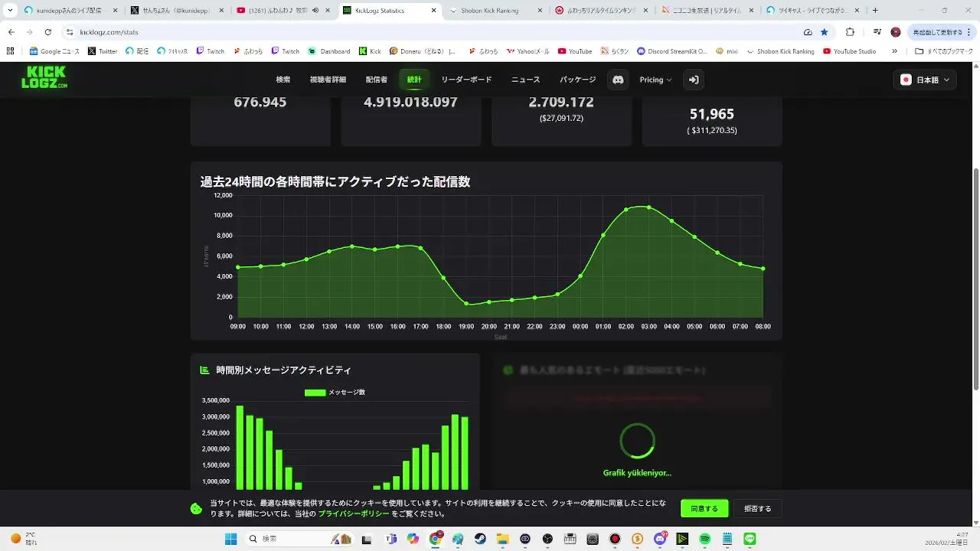The image size is (980, 551).
Task: Open the Dashboard bookmark
Action: click(329, 51)
